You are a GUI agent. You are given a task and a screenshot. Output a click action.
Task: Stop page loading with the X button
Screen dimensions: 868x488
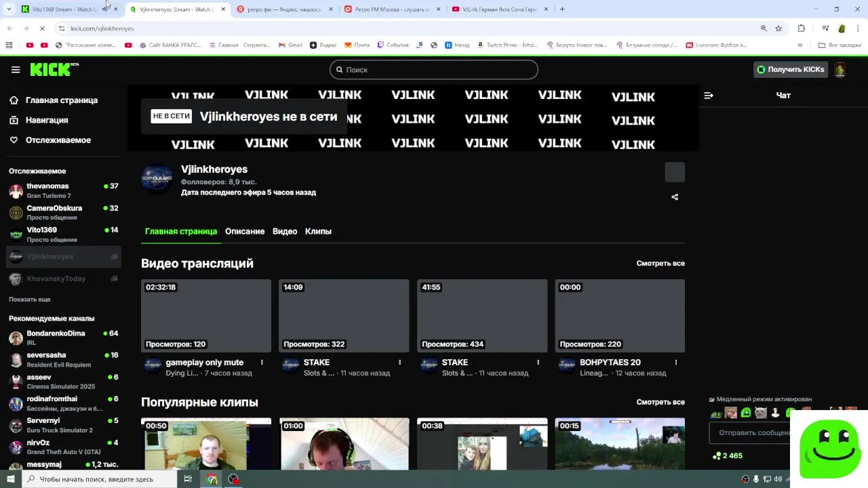[x=42, y=28]
